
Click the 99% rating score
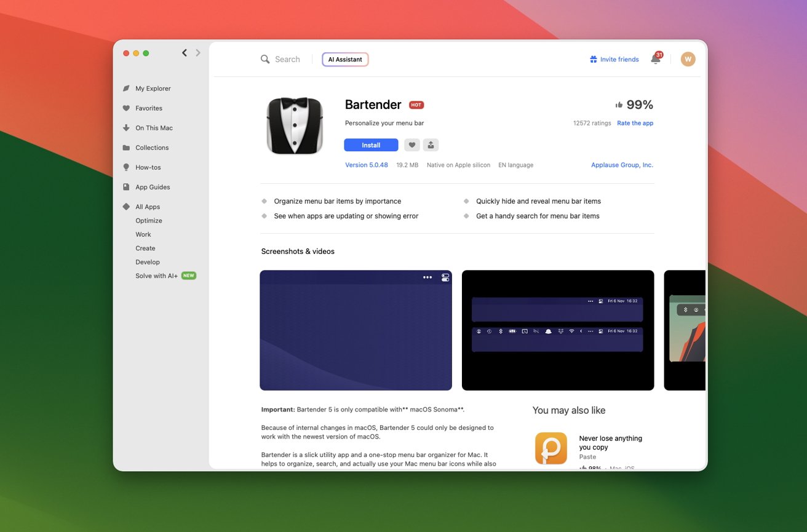point(640,105)
